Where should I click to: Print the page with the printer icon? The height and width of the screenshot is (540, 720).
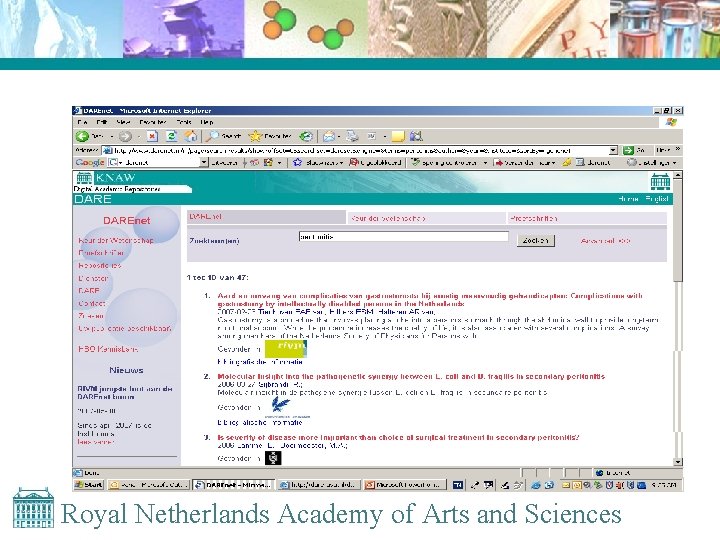point(353,136)
